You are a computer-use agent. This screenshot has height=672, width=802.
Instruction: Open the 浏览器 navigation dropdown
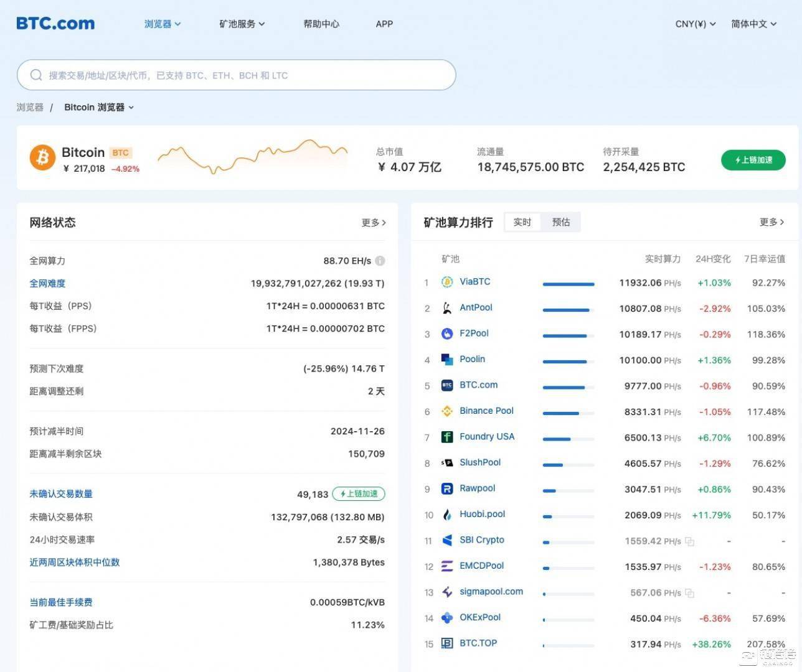(x=163, y=24)
